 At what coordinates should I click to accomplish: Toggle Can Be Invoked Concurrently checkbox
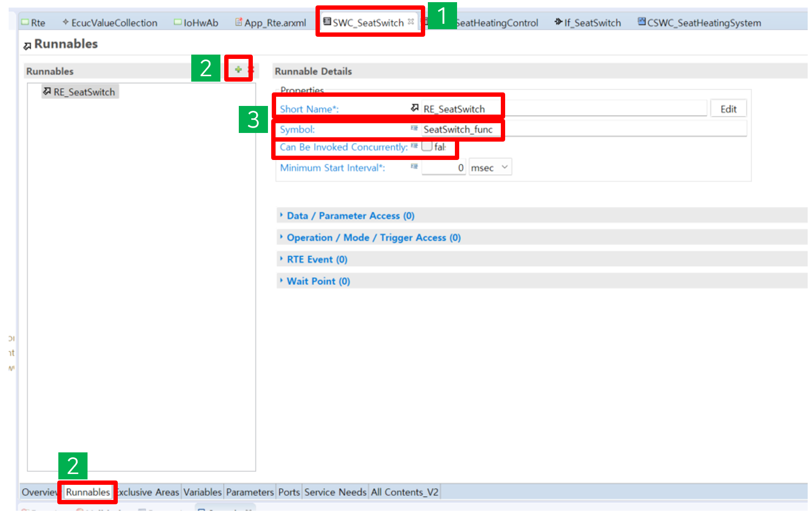click(x=427, y=146)
